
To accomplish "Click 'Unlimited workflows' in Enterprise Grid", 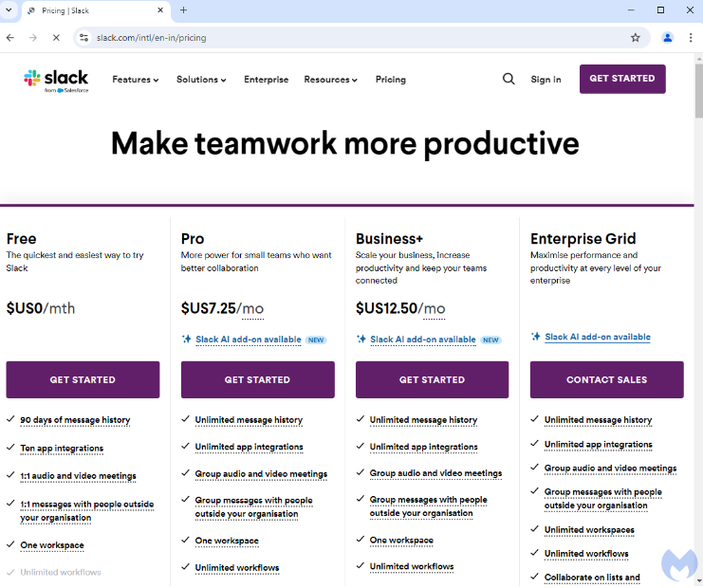I will tap(586, 554).
